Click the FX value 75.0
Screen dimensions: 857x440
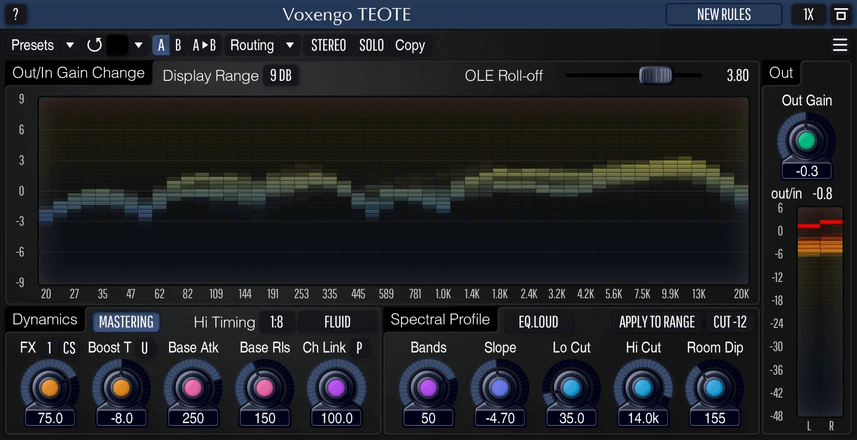coord(50,419)
